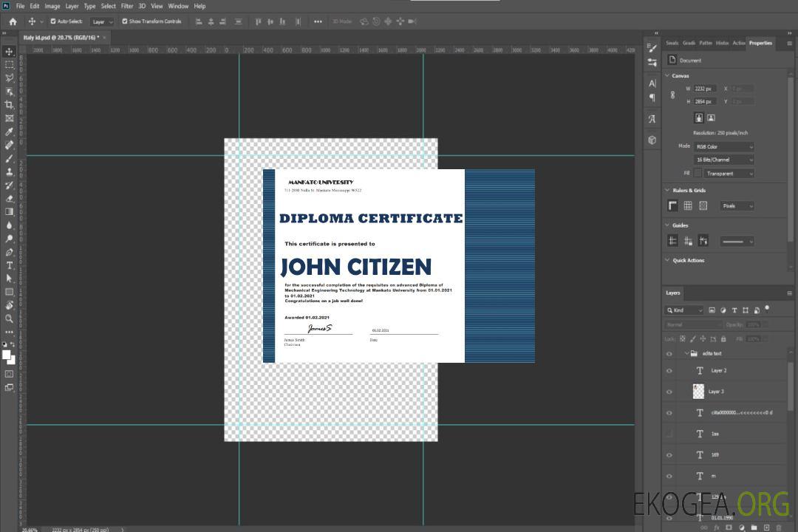
Task: Toggle Show Transform Controls checkbox
Action: tap(125, 21)
